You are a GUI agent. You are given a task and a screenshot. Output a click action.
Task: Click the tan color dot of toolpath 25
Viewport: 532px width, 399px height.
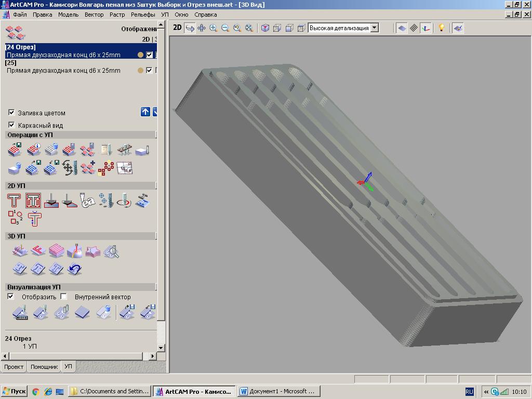pos(140,71)
